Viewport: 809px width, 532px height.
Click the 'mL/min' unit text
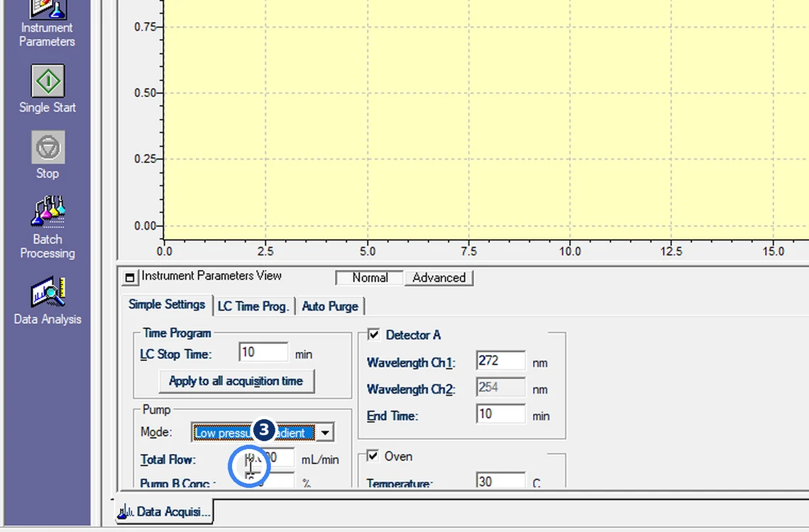pos(320,460)
